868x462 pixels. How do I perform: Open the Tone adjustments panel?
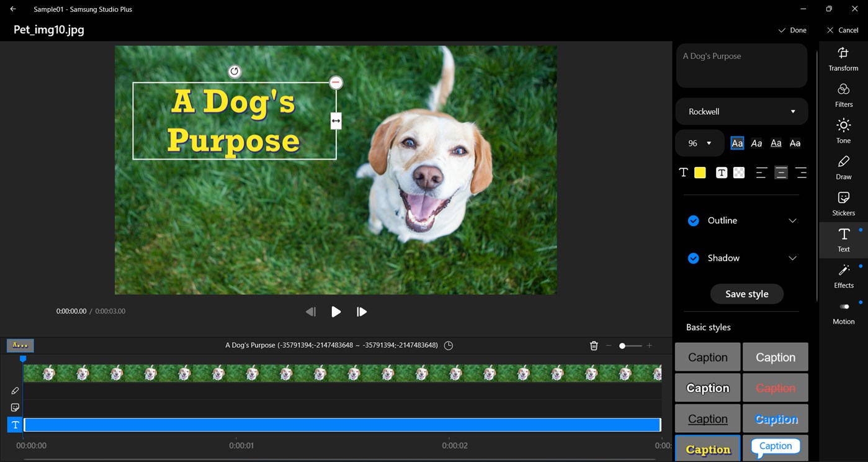(843, 132)
